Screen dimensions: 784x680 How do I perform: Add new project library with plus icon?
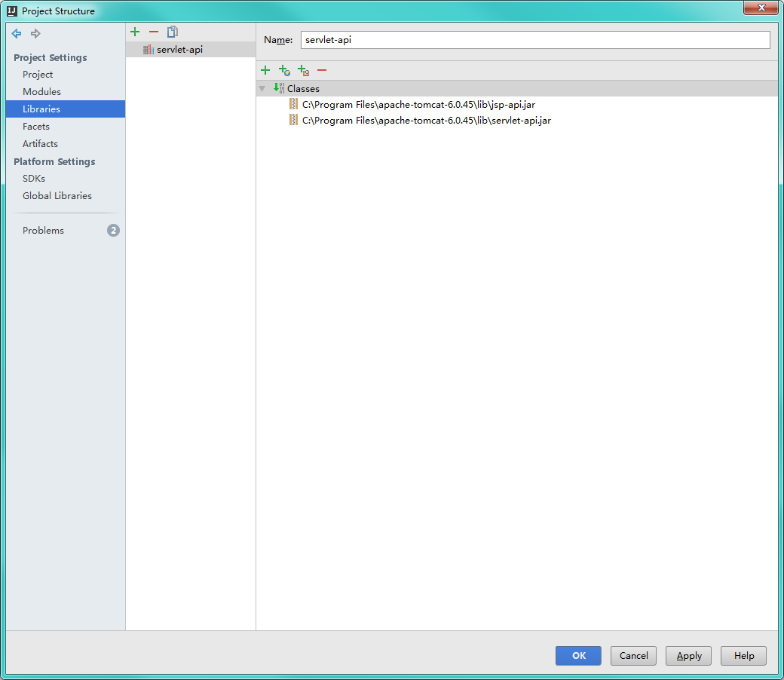tap(135, 32)
